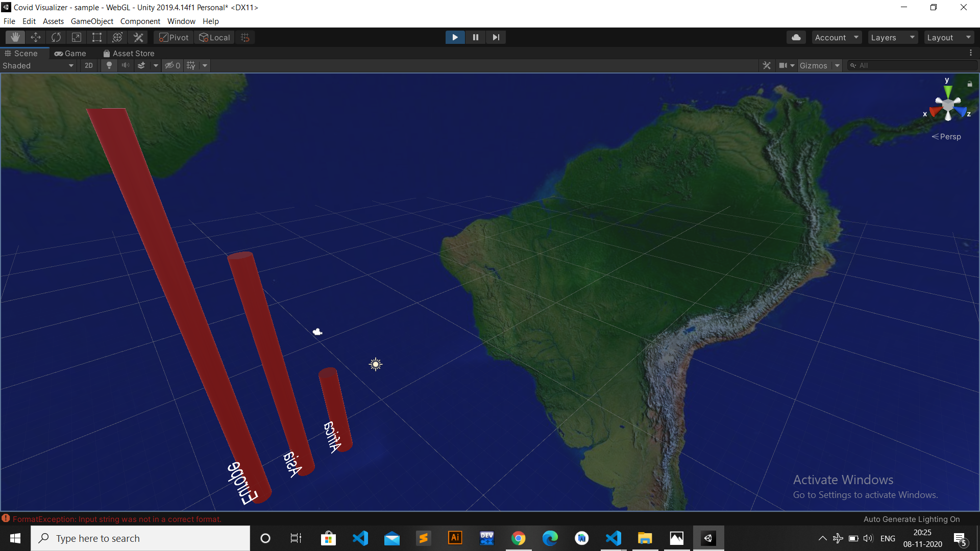Viewport: 980px width, 551px height.
Task: Select the Hand tool
Action: click(x=15, y=37)
